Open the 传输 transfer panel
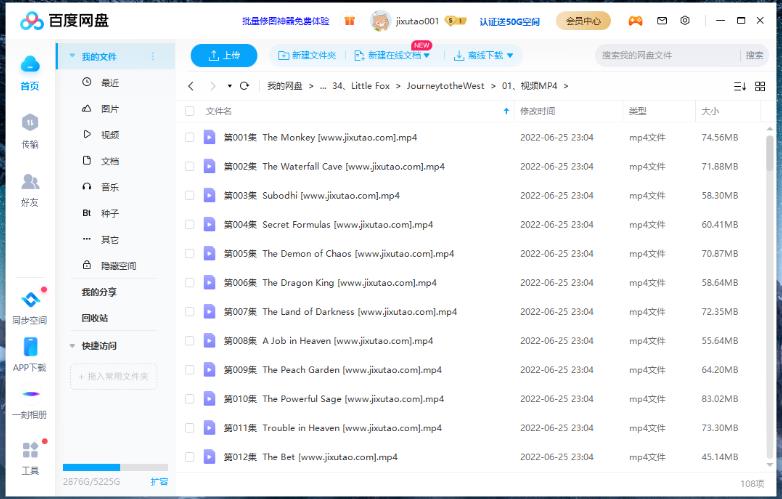The height and width of the screenshot is (499, 782). [30, 123]
